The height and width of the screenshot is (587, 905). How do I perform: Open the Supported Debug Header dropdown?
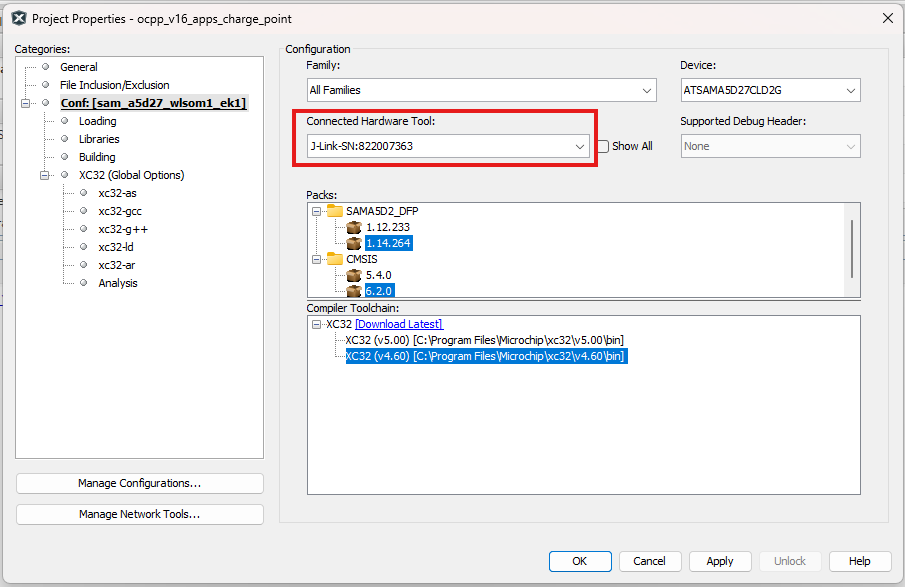(771, 146)
